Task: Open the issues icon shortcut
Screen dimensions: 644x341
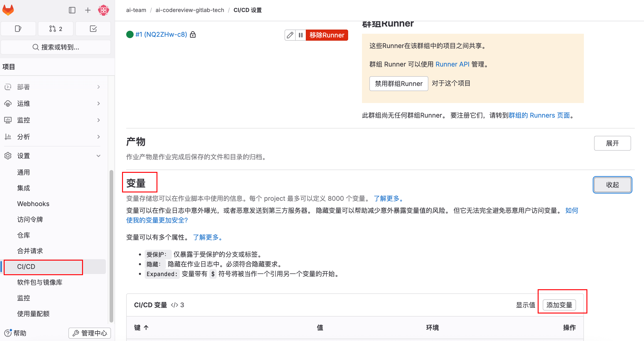Action: click(x=18, y=29)
